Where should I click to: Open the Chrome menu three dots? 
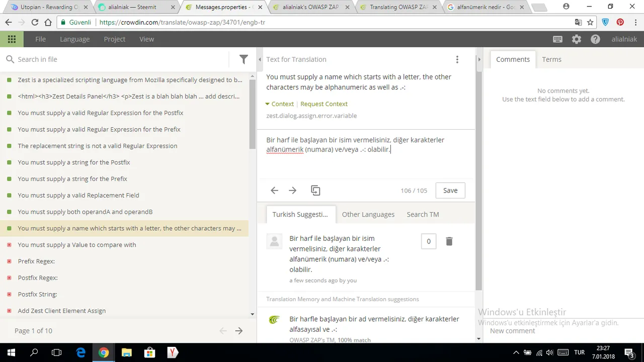(x=634, y=22)
